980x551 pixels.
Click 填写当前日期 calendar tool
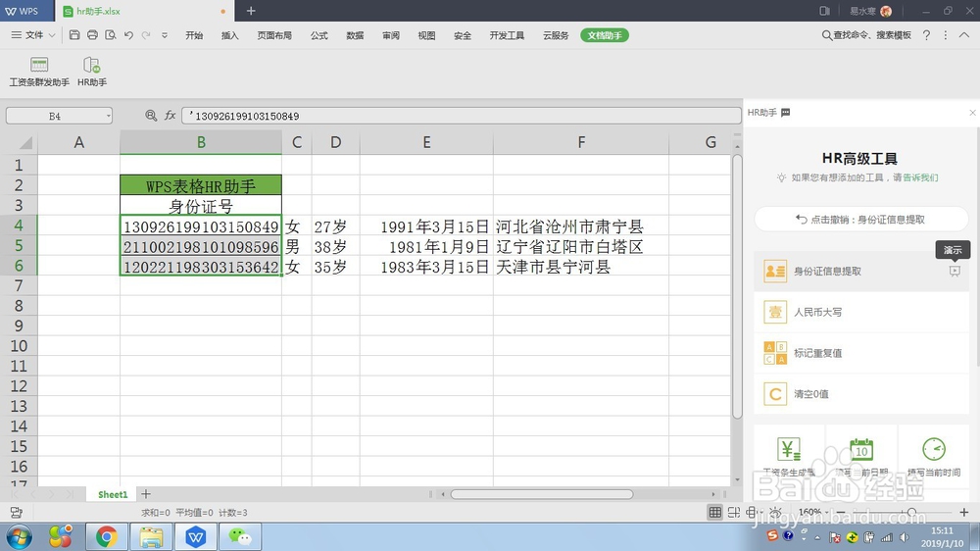[861, 457]
